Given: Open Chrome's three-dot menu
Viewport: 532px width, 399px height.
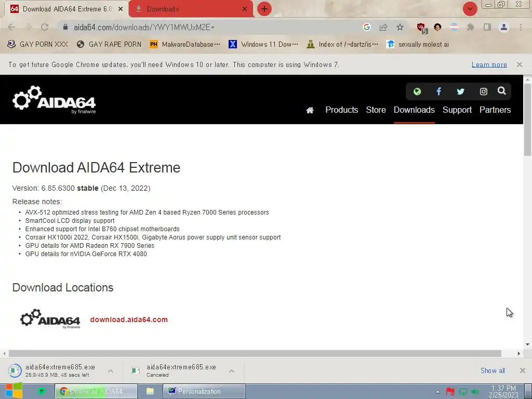Looking at the screenshot, I should (521, 27).
